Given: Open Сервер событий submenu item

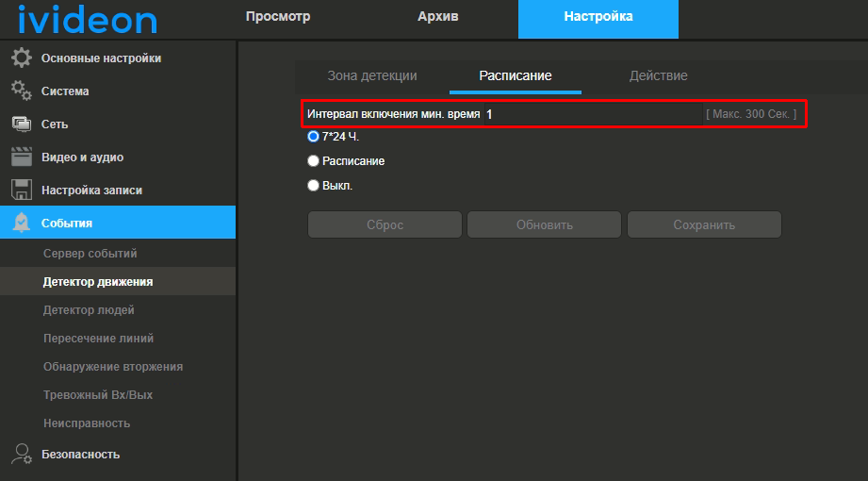Looking at the screenshot, I should click(118, 254).
